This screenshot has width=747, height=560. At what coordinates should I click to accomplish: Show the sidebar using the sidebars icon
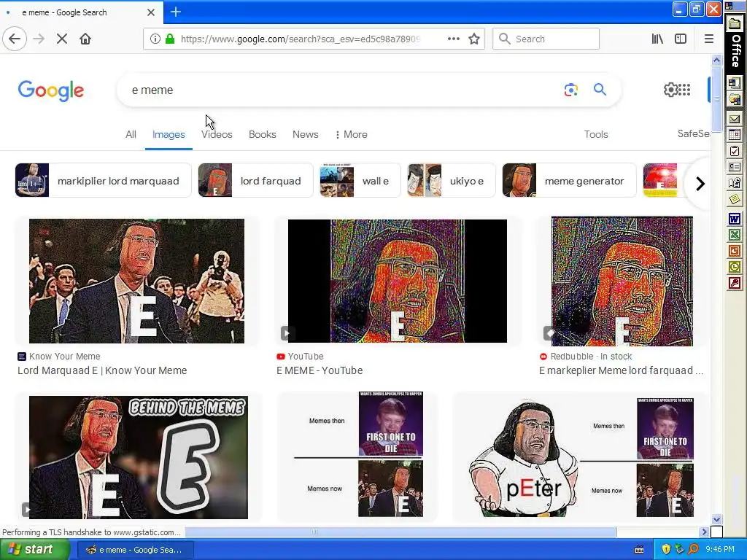(681, 39)
